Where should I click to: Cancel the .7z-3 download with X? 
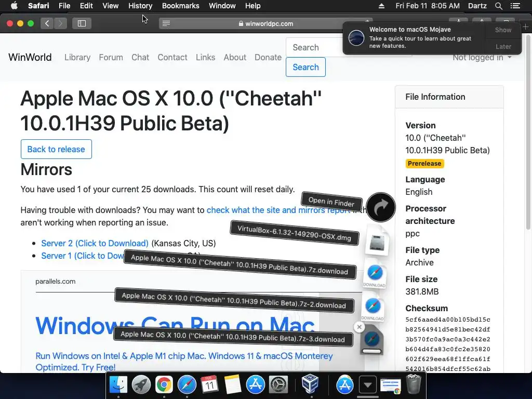point(360,327)
